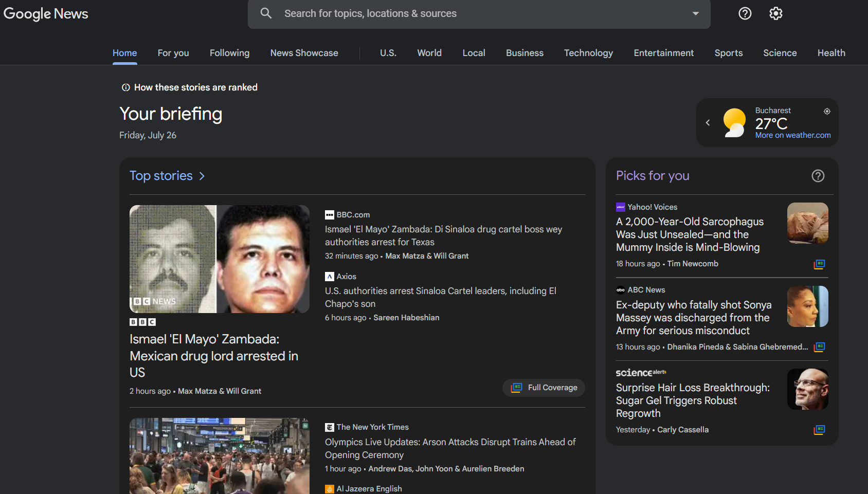
Task: Click the Picks for you heading
Action: (x=653, y=176)
